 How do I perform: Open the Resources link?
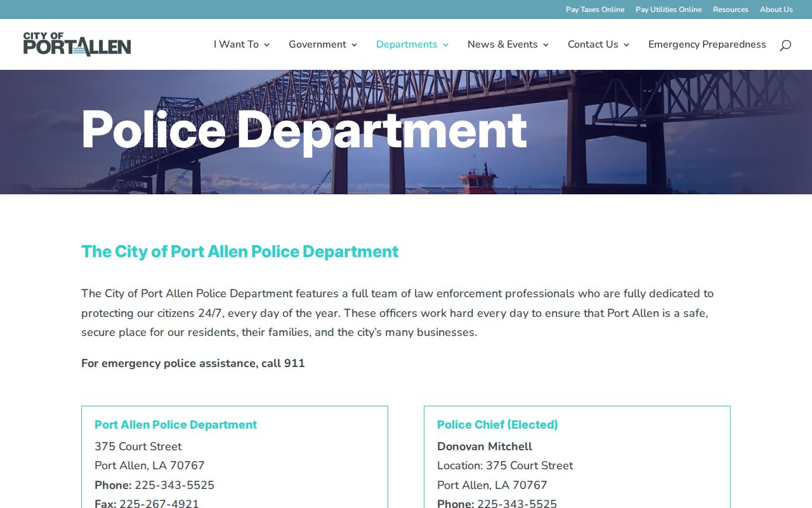[x=731, y=10]
